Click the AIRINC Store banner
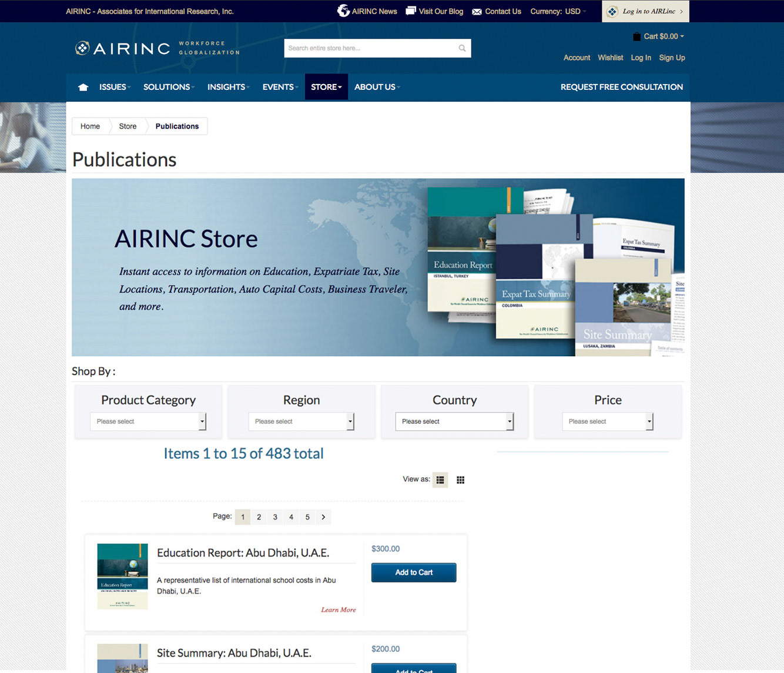 [378, 267]
